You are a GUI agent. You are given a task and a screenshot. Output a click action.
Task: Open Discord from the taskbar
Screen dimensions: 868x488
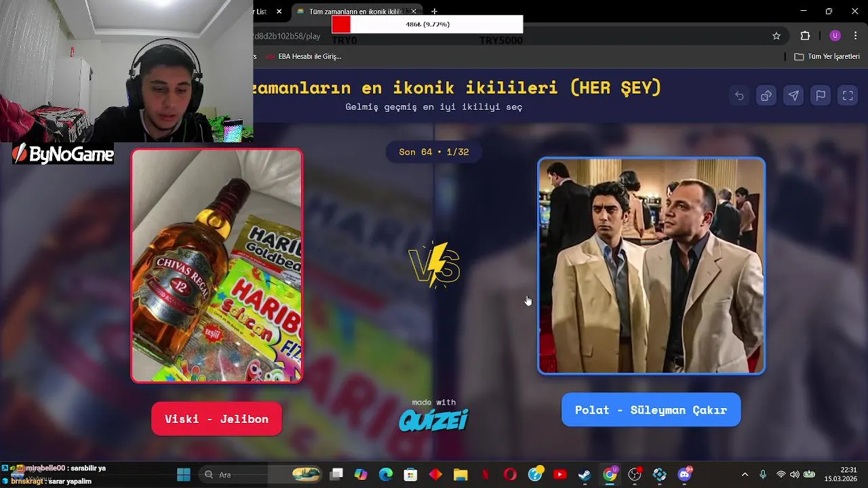684,474
